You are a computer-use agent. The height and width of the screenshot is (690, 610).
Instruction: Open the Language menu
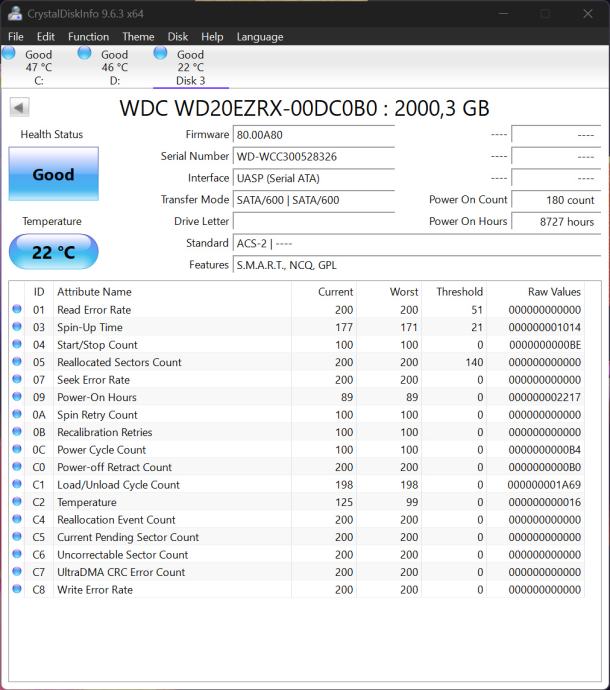point(260,37)
